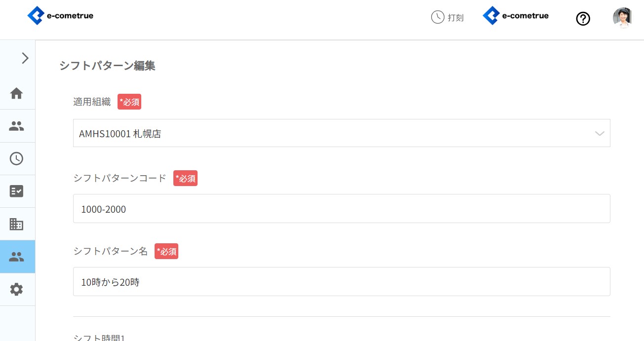Click the シフトパターン名 input field

[x=341, y=282]
